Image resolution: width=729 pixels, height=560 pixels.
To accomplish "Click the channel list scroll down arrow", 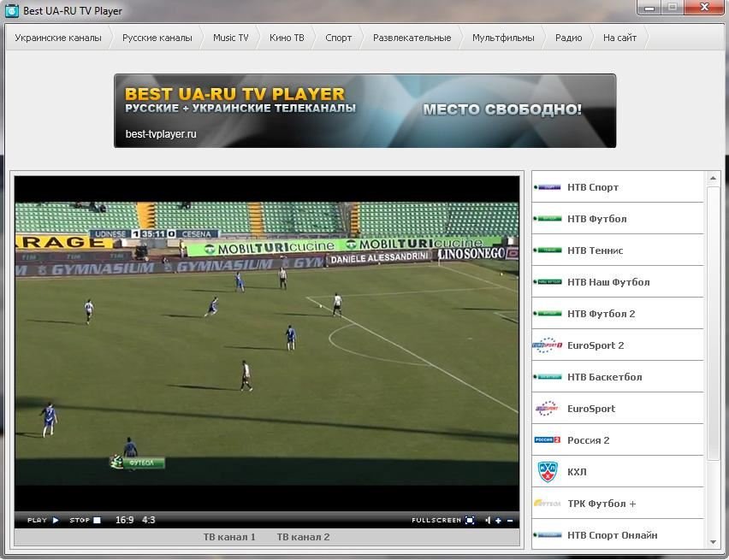I will (x=714, y=542).
